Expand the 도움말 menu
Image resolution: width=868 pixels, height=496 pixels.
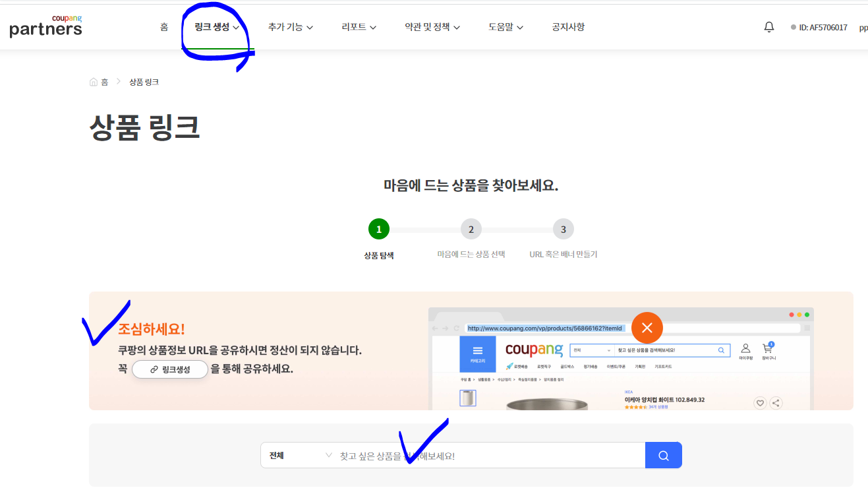[x=506, y=27]
